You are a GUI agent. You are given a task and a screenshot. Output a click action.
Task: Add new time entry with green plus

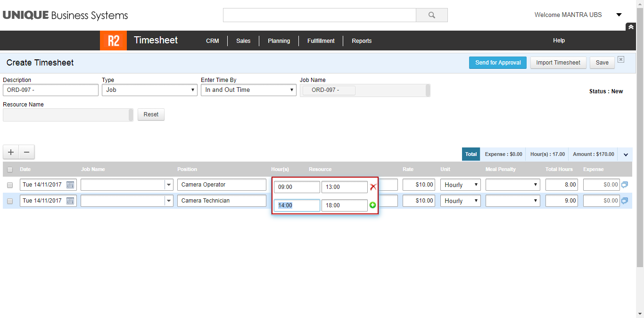pos(373,205)
